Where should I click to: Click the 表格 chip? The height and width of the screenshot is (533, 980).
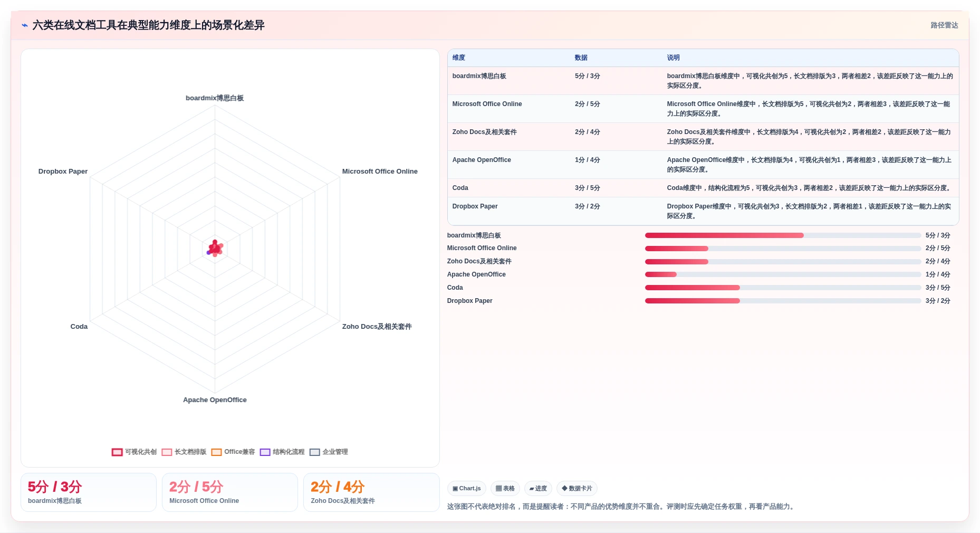click(505, 488)
